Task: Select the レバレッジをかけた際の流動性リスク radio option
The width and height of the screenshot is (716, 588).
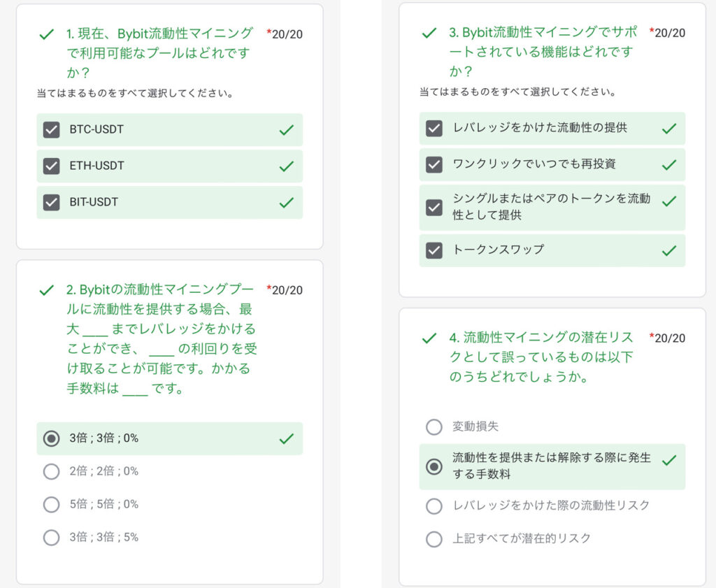Action: pos(434,505)
